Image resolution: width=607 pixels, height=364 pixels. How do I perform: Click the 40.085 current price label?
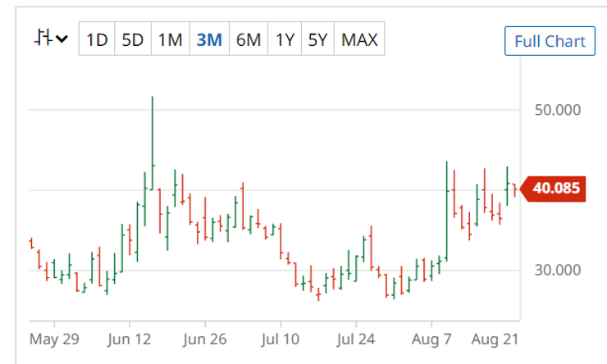(x=555, y=189)
